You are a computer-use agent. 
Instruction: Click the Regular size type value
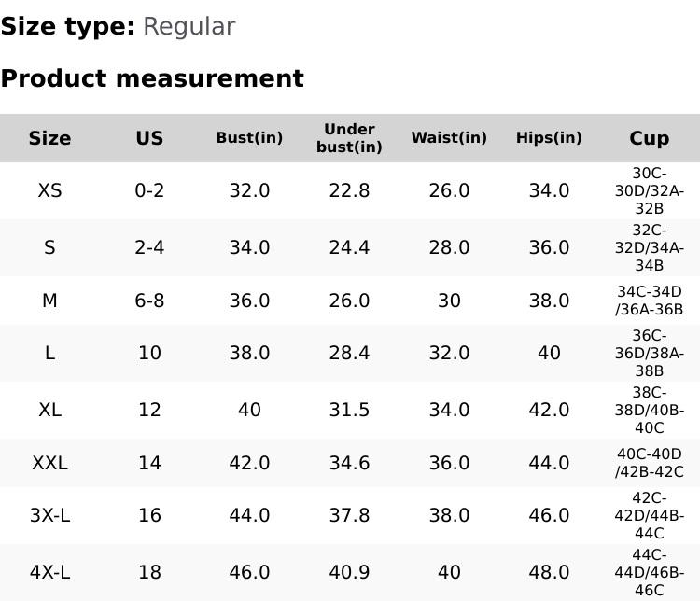[189, 26]
